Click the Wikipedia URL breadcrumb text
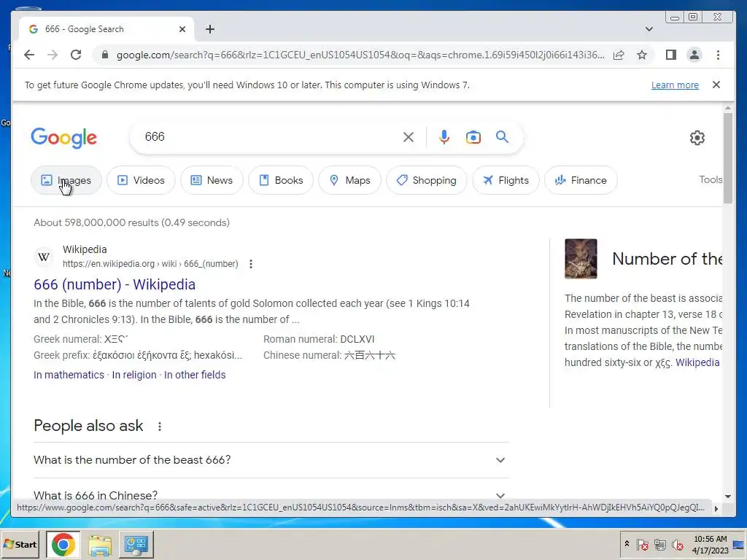 (150, 264)
